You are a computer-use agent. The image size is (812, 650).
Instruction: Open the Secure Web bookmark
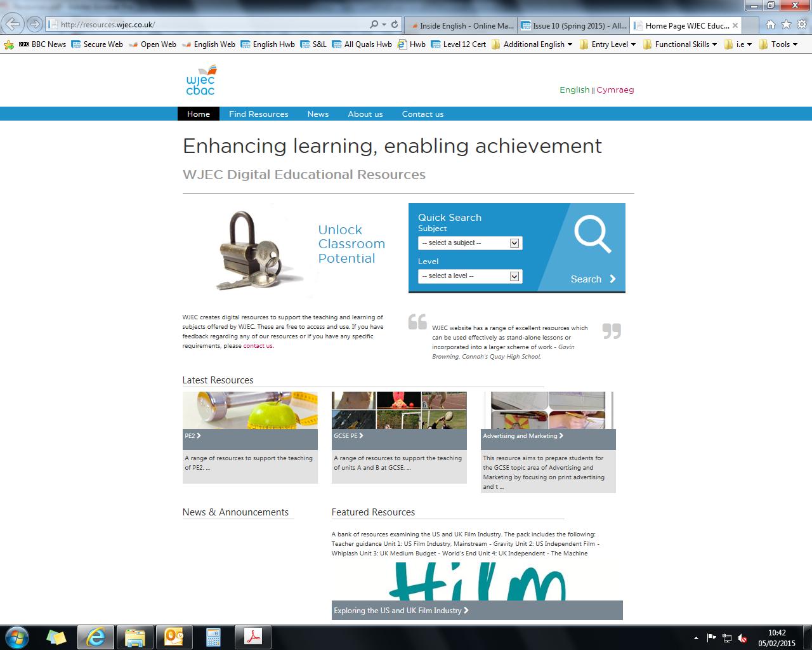click(98, 44)
